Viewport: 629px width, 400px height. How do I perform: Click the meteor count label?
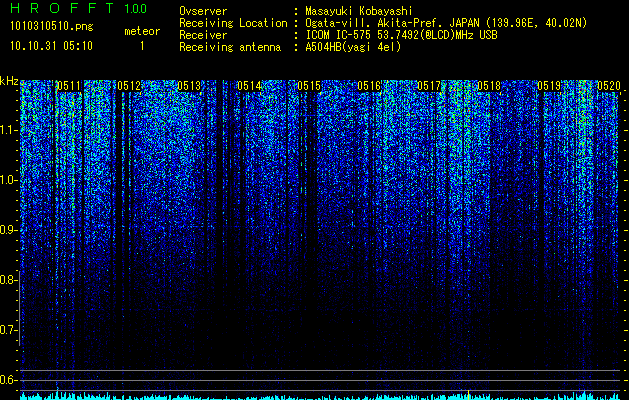[x=142, y=31]
